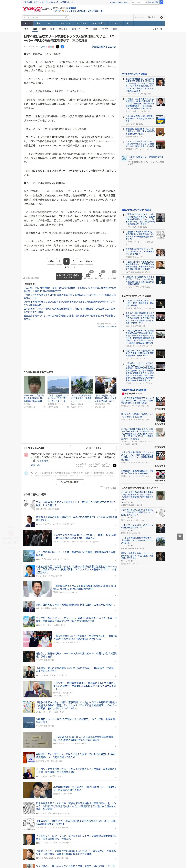Click 記事に関する報告 report icon link
Screen dimensions: 186x868
point(32,278)
